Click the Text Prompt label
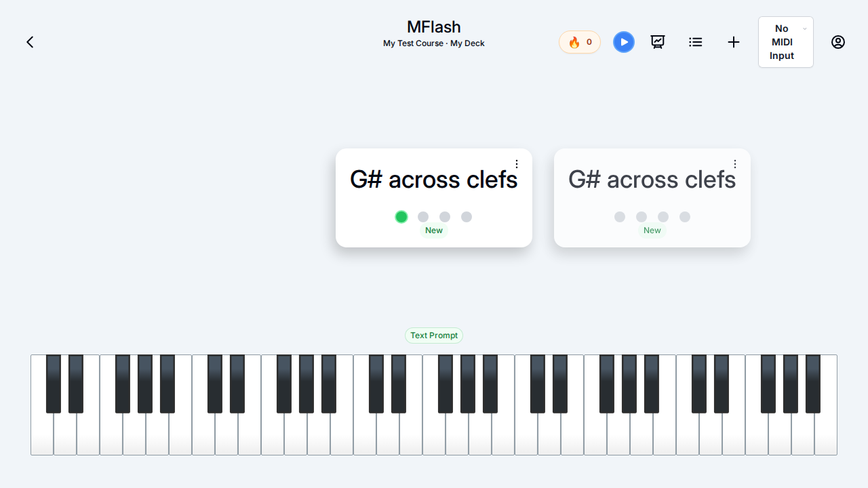868x488 pixels. (434, 335)
